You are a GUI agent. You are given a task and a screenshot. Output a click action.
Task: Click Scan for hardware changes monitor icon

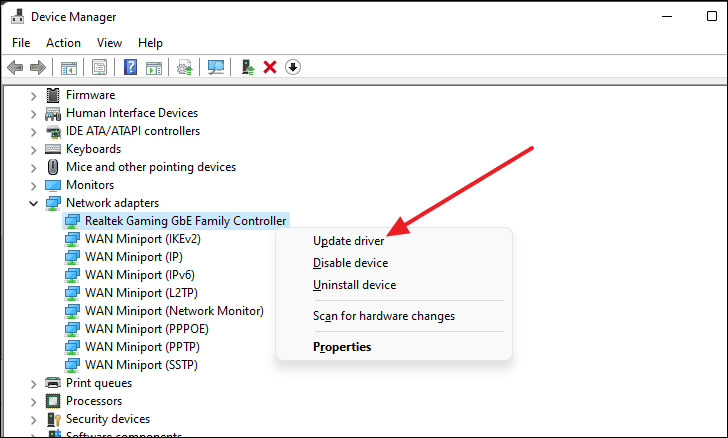(216, 67)
